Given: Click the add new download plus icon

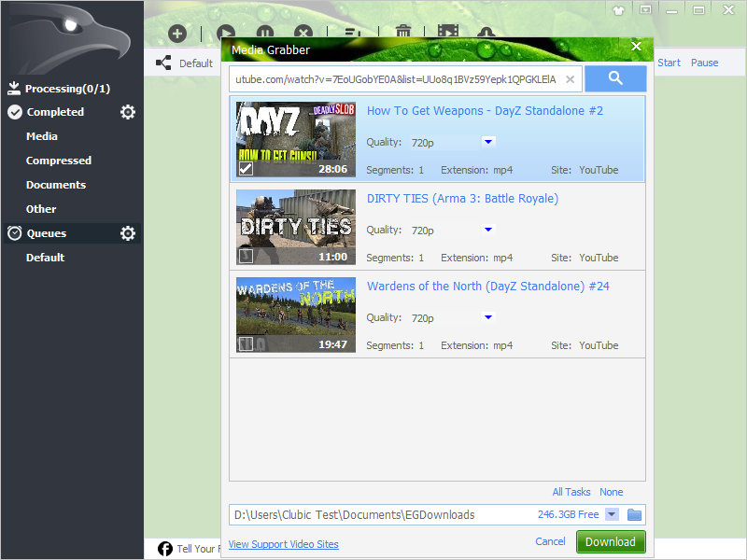Looking at the screenshot, I should click(177, 34).
